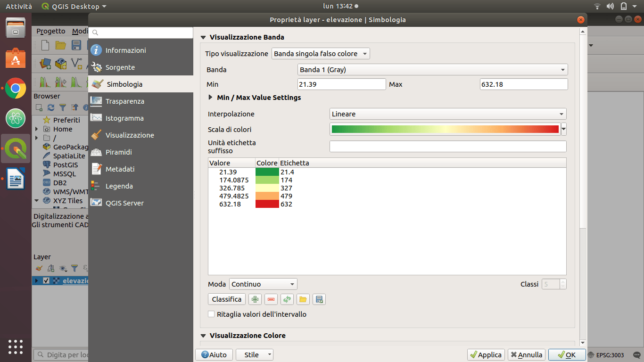Open the Informazioni page
This screenshot has width=644, height=362.
(140, 50)
